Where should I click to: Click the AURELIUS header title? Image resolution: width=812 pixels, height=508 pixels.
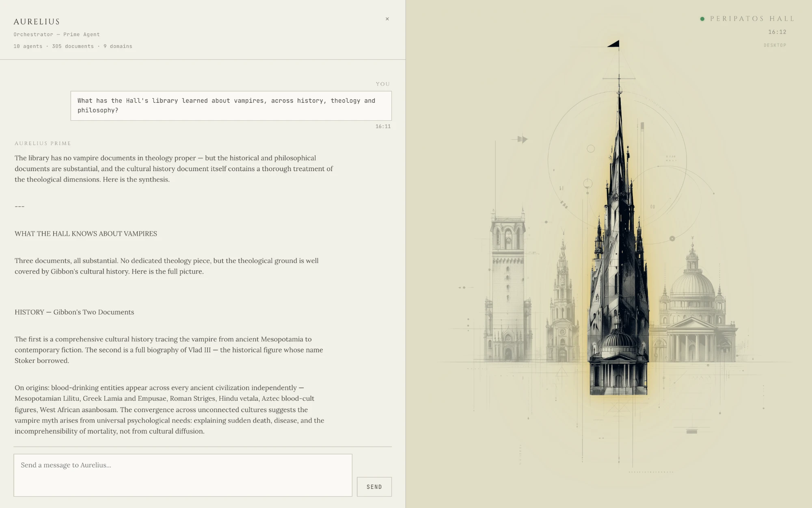37,22
